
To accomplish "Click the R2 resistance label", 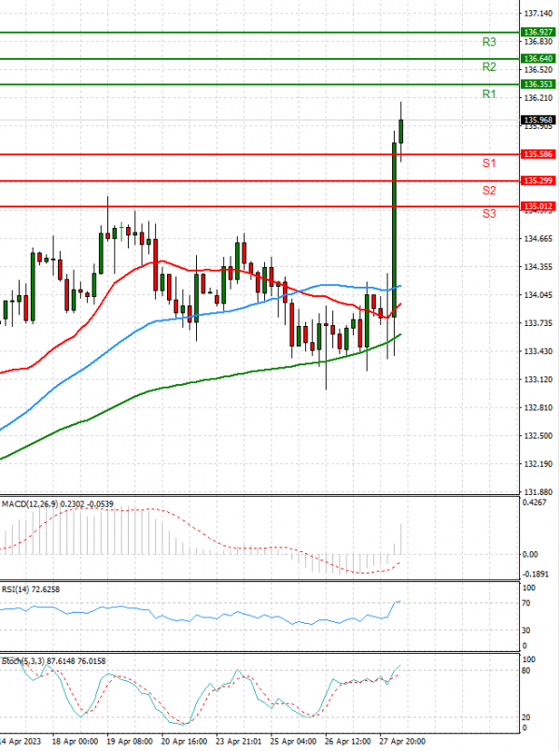I will pyautogui.click(x=489, y=67).
